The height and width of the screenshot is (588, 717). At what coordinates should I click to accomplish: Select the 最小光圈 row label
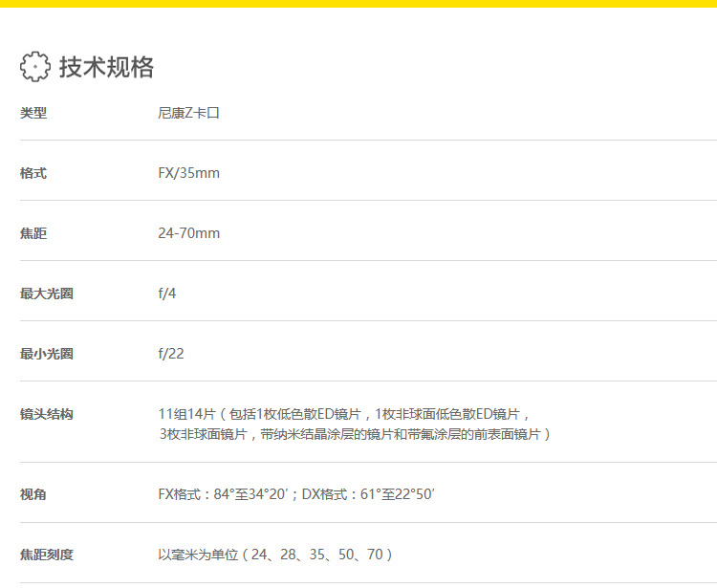click(47, 354)
